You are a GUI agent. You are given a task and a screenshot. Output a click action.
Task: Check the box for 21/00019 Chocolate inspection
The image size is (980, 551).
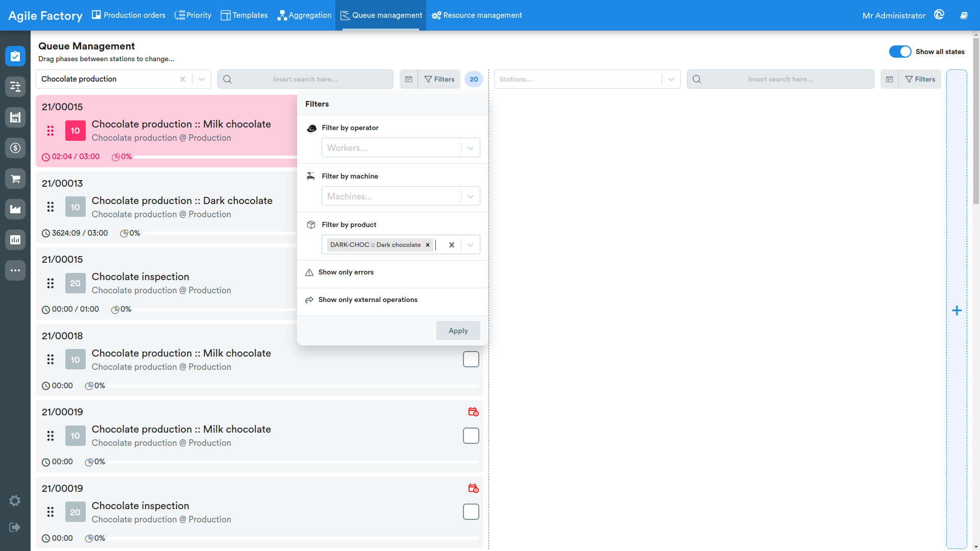(471, 512)
